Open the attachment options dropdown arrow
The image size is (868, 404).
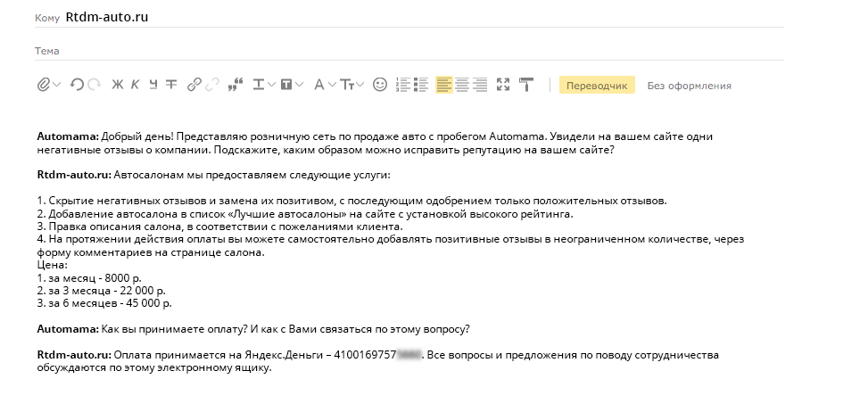point(56,85)
